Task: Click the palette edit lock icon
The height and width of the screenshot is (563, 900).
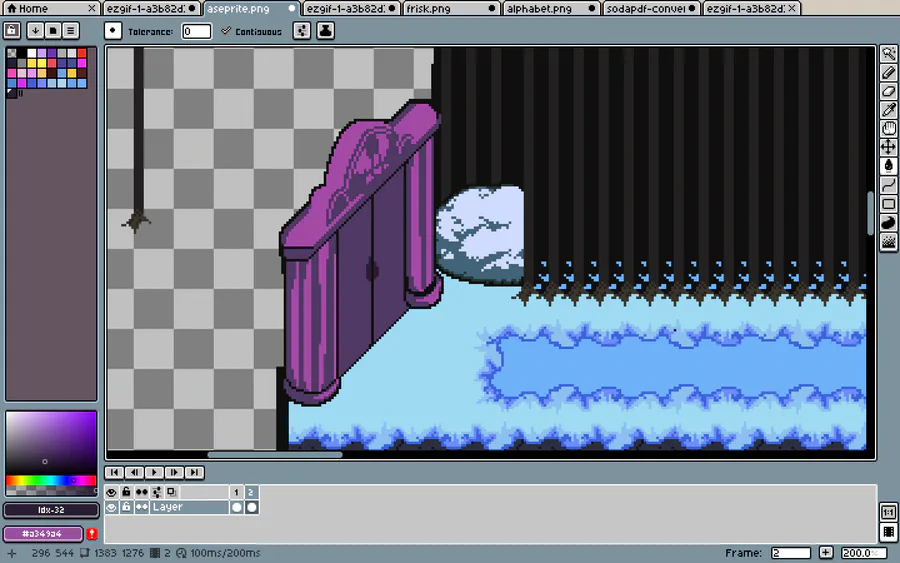Action: (x=12, y=30)
